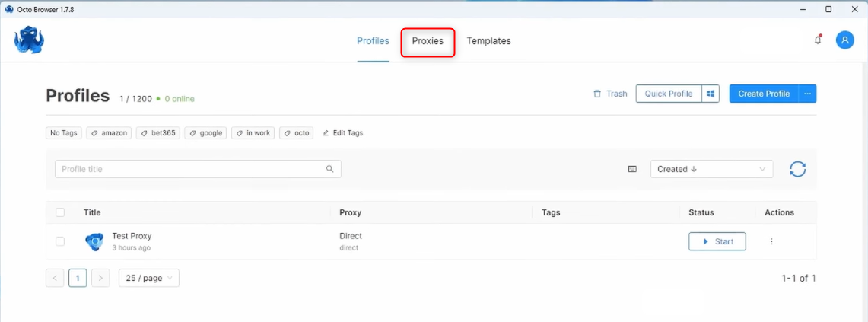This screenshot has height=322, width=868.
Task: Filter by the No Tags tag
Action: (64, 133)
